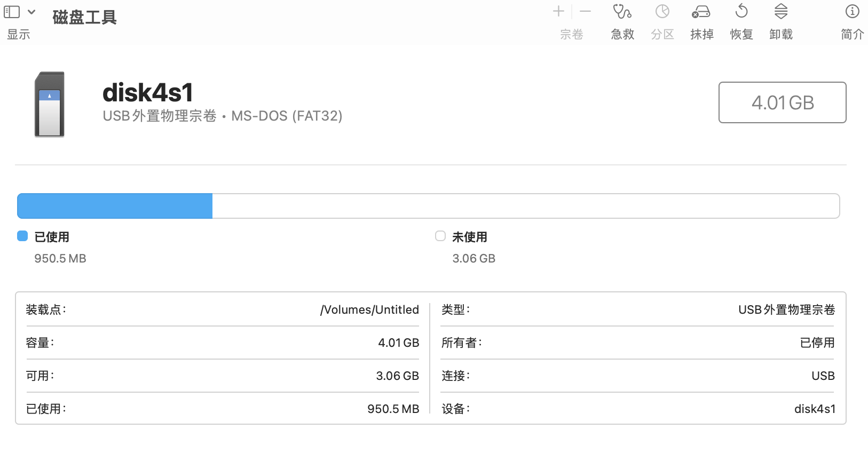Click the empty unused portion of storage bar

pos(525,206)
